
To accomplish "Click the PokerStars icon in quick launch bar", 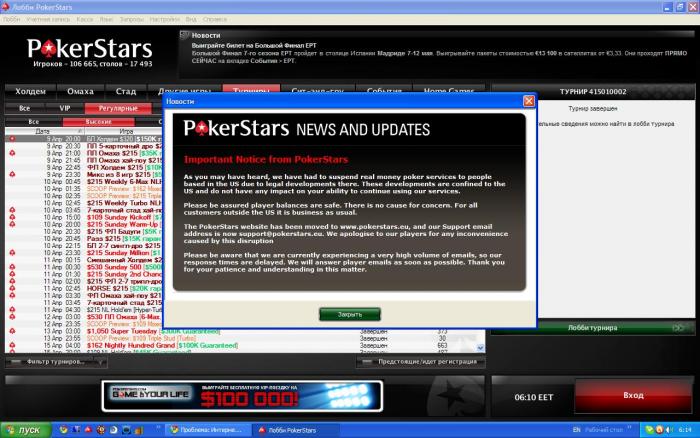I will [88, 430].
